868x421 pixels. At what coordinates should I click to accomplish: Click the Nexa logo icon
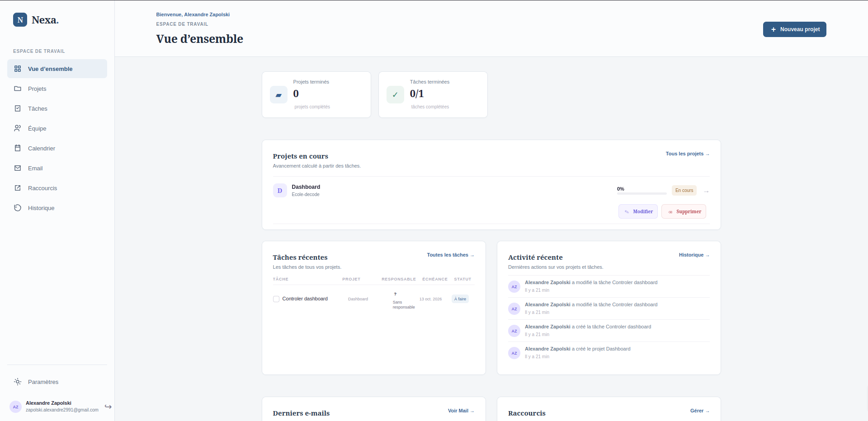click(x=20, y=20)
